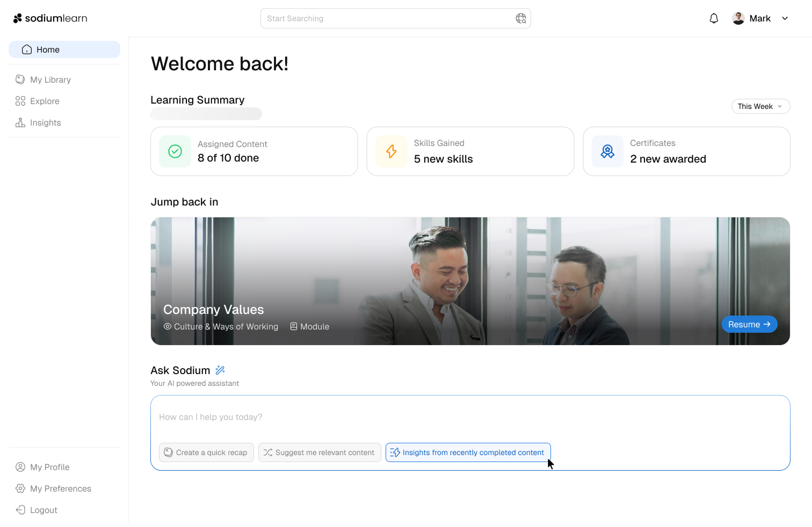Click the Start Searching input field
Screen dimensions: 812x527
[x=387, y=18]
